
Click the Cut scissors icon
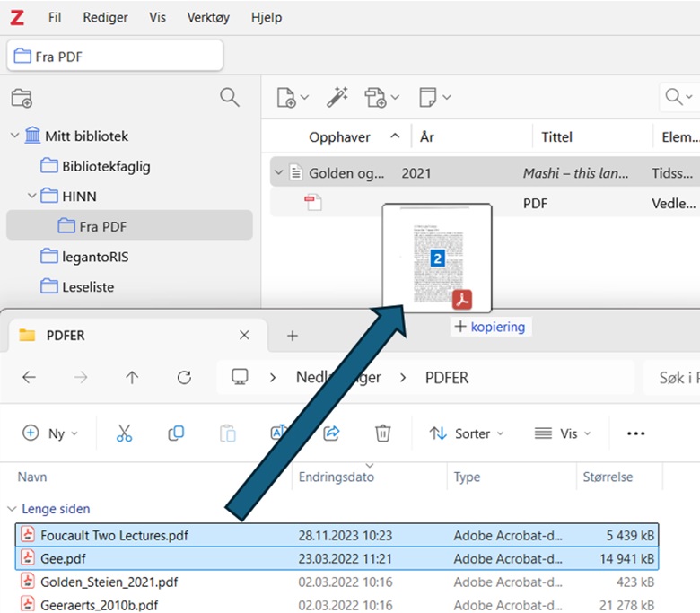[124, 433]
